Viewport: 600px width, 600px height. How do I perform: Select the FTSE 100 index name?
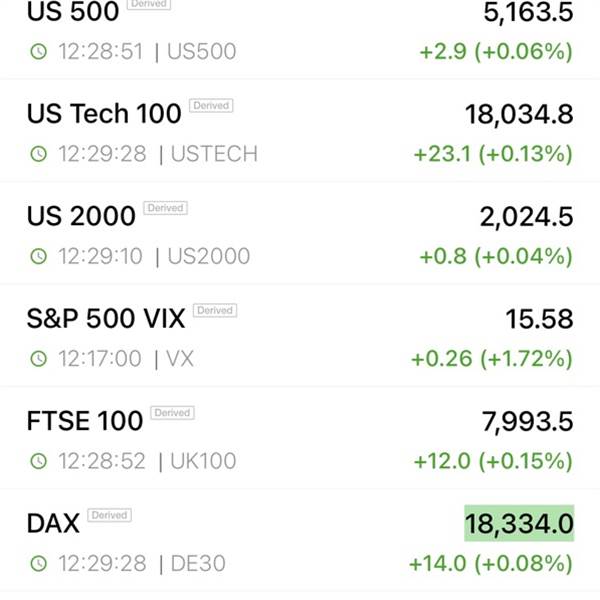(x=85, y=421)
